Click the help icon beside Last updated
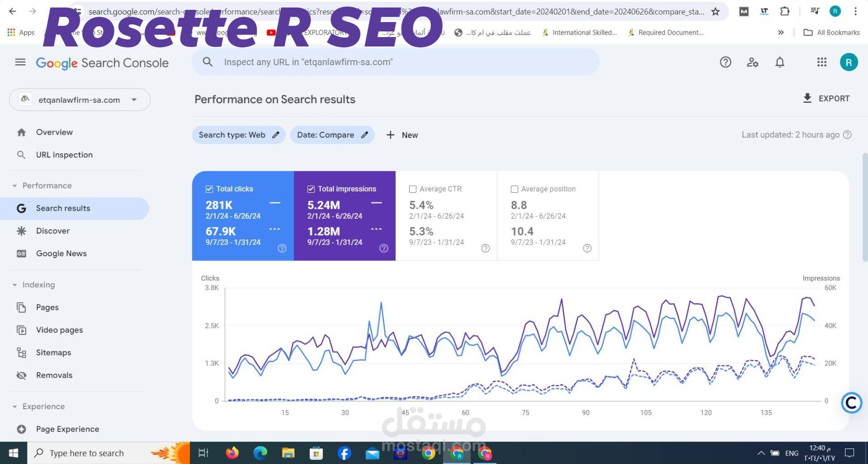Viewport: 868px width, 464px height. tap(847, 135)
